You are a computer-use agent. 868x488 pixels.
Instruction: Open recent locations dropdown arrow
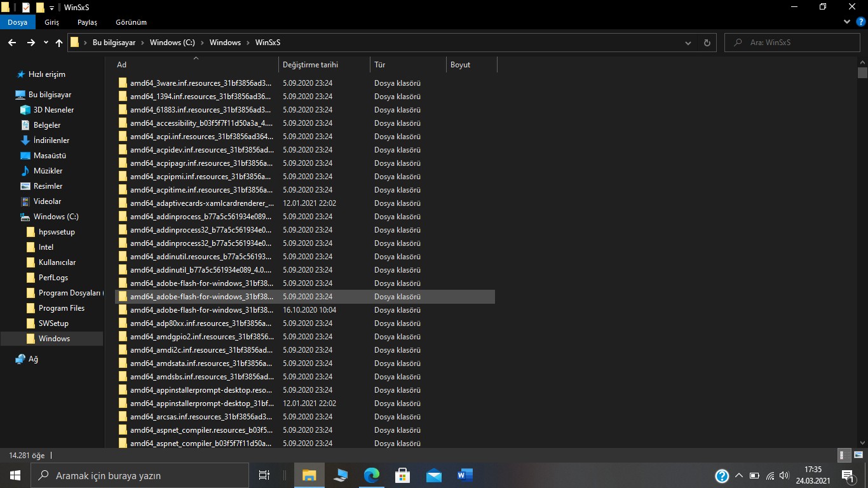point(46,43)
